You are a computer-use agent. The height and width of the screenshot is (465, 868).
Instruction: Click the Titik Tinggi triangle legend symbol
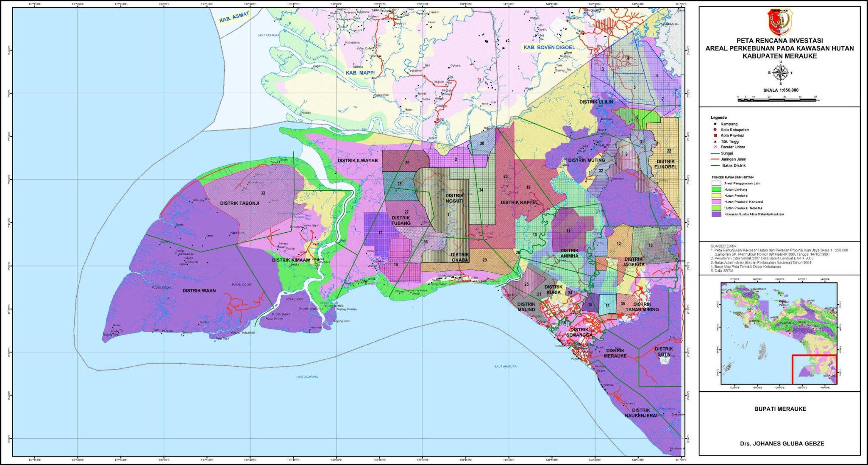(x=715, y=142)
